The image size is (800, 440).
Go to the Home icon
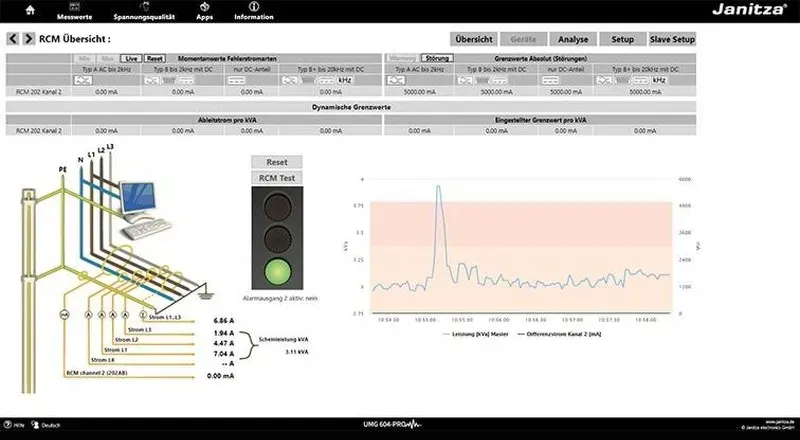pos(30,10)
